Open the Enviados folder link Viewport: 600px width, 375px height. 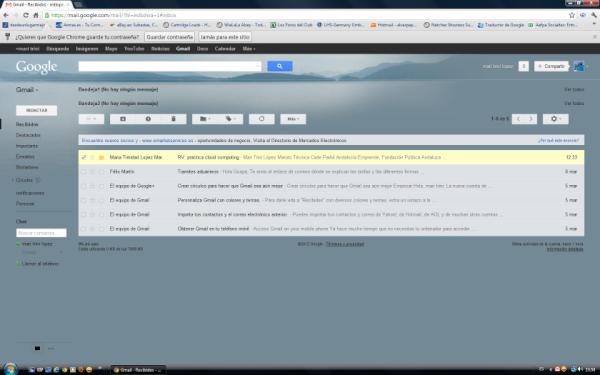coord(25,157)
